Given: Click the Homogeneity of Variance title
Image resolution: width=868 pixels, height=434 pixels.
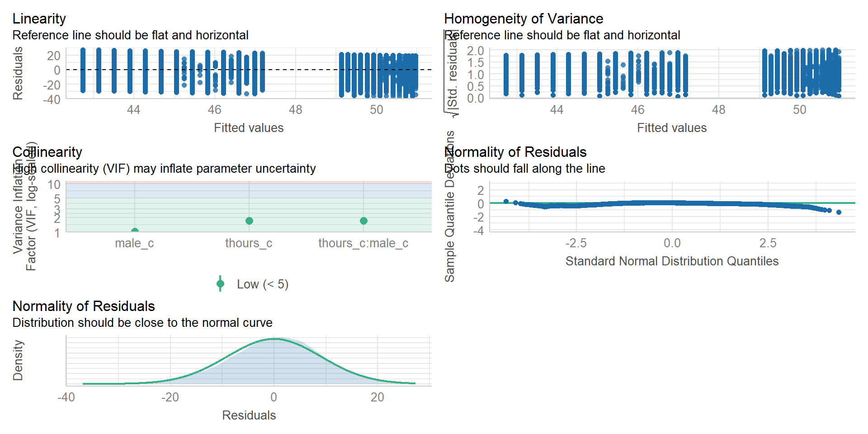Looking at the screenshot, I should tap(524, 19).
